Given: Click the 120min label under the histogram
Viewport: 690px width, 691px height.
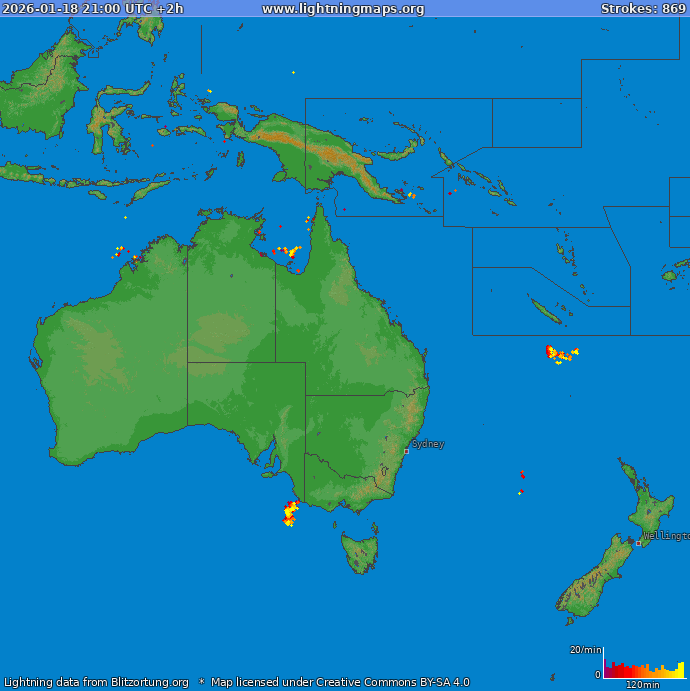Looking at the screenshot, I should pos(642,685).
